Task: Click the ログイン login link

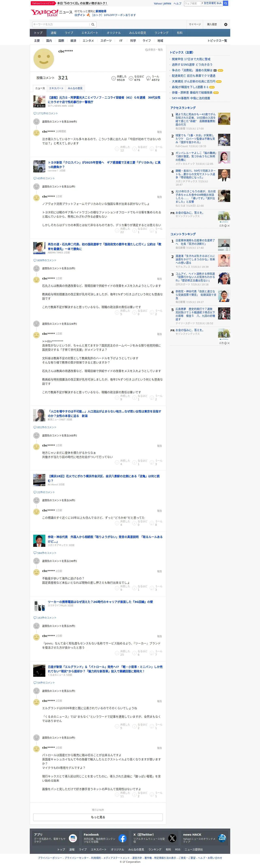Action: (80, 15)
